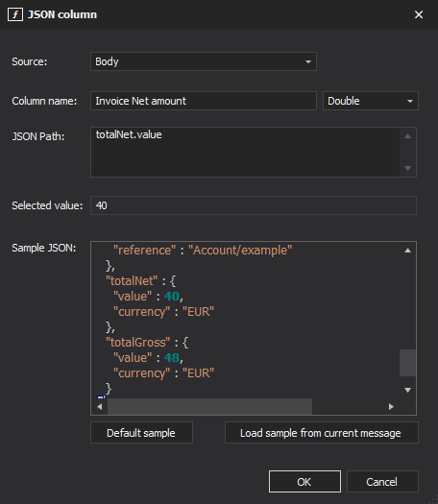Click the Sample JSON scroll left arrow
This screenshot has width=438, height=504.
[x=100, y=407]
